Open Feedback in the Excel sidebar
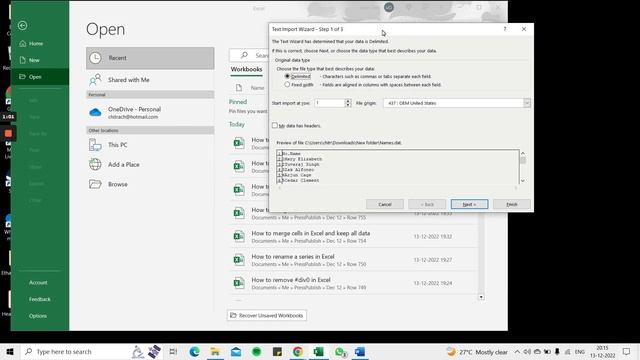Viewport: 640px width, 360px height. (40, 299)
